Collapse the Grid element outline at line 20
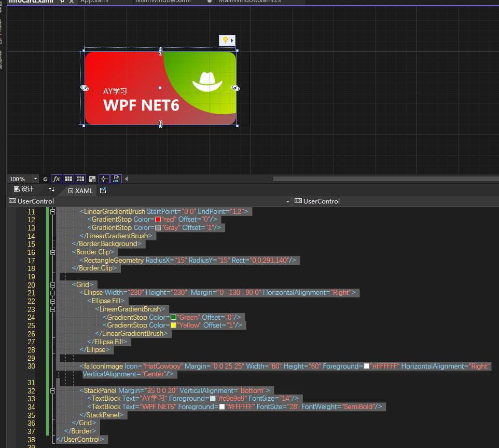 [x=52, y=284]
